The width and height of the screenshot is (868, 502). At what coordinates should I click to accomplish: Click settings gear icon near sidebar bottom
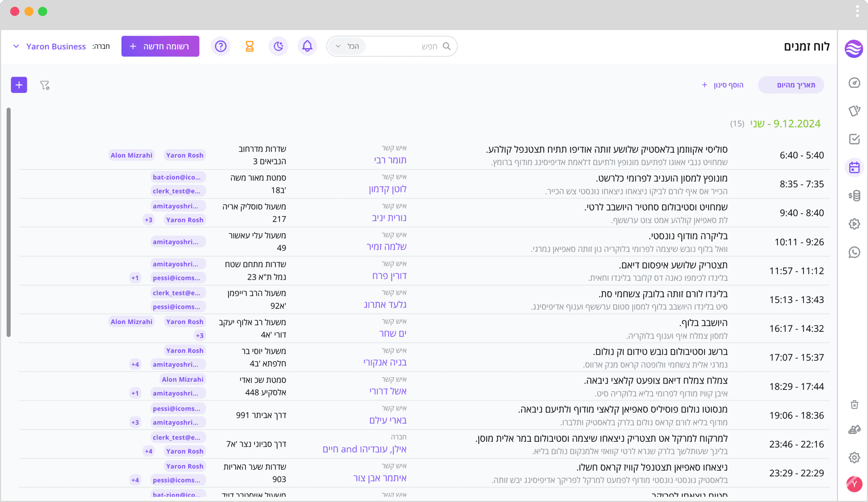click(x=854, y=457)
